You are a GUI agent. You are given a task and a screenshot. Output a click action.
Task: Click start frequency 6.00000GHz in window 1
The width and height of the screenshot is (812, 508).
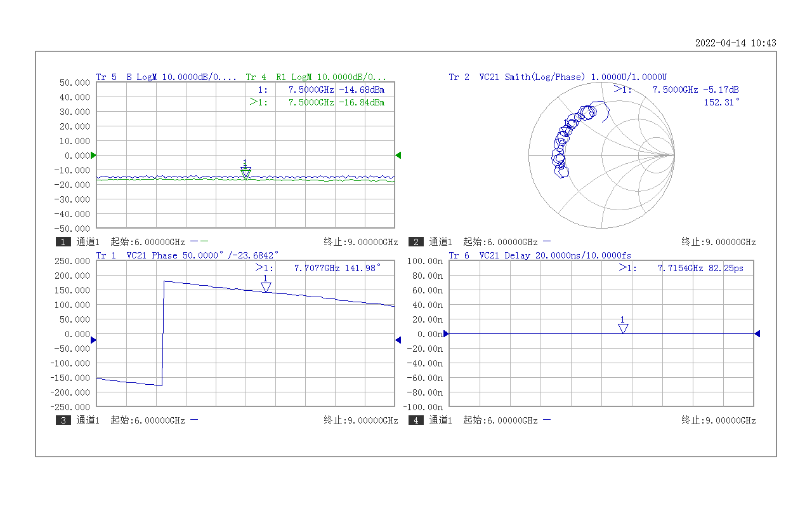[148, 242]
